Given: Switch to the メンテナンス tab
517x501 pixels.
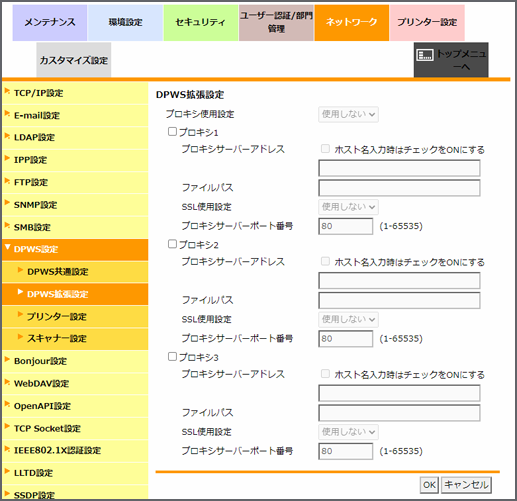Looking at the screenshot, I should tap(50, 23).
